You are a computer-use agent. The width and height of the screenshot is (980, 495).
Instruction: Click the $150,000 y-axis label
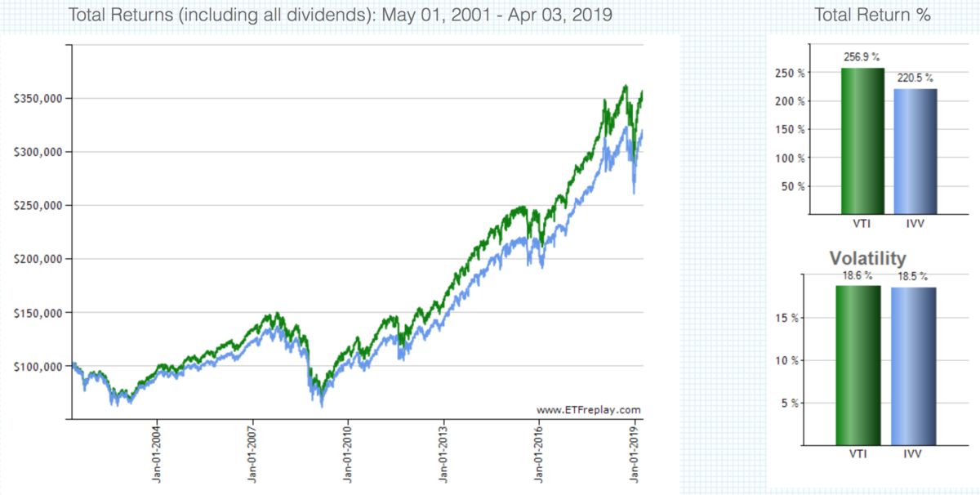pos(38,312)
